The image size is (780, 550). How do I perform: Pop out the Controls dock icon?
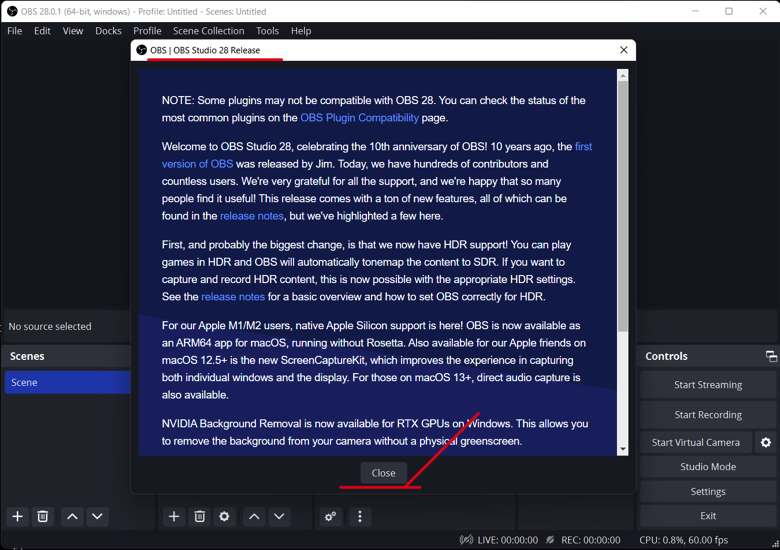tap(771, 356)
